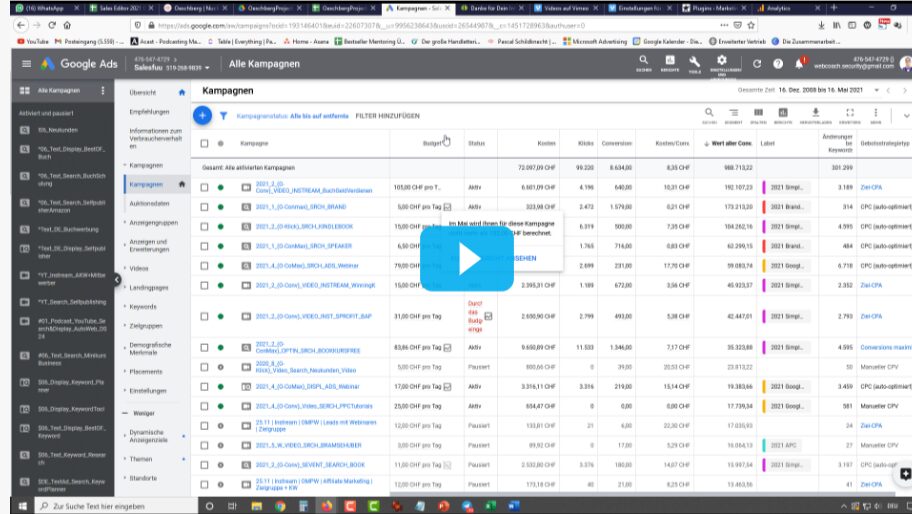This screenshot has width=912, height=514.
Task: Click the table toolbar search magnifier
Action: pos(709,115)
